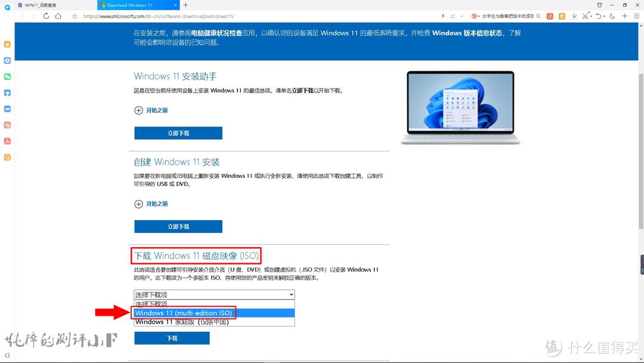Open the PDF reader icon in the sidebar
Image resolution: width=644 pixels, height=363 pixels.
coord(7,141)
